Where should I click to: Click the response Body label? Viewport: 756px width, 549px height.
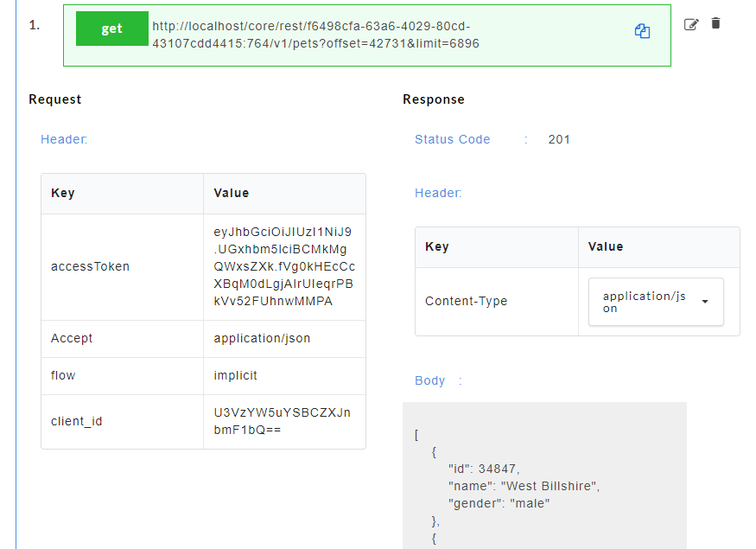pos(429,380)
